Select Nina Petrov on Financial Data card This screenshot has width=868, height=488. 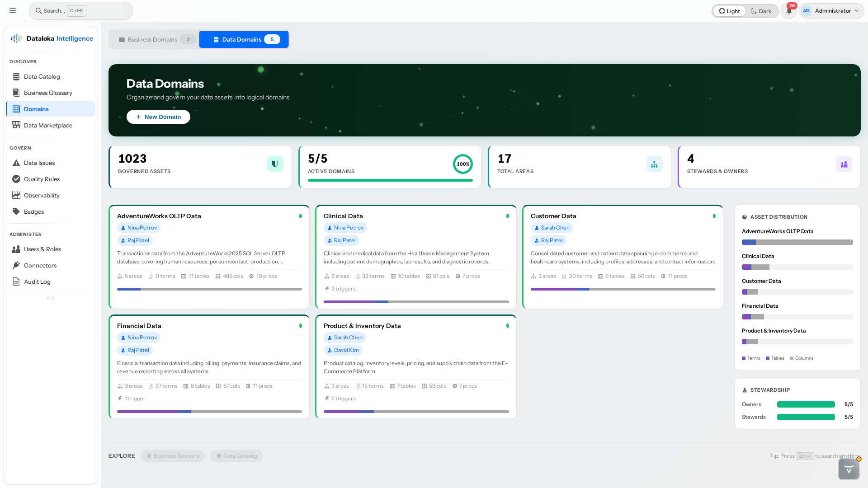tap(139, 337)
